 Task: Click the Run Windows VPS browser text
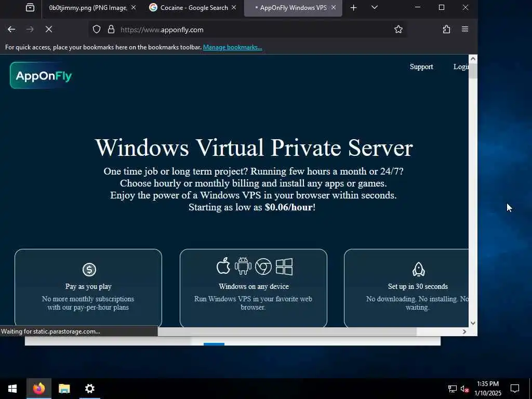(x=253, y=303)
